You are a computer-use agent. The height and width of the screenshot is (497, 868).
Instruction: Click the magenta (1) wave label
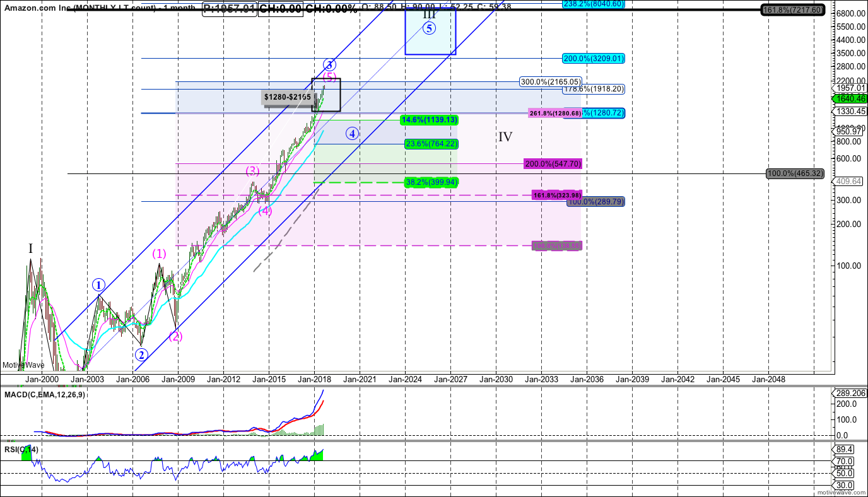click(x=159, y=254)
